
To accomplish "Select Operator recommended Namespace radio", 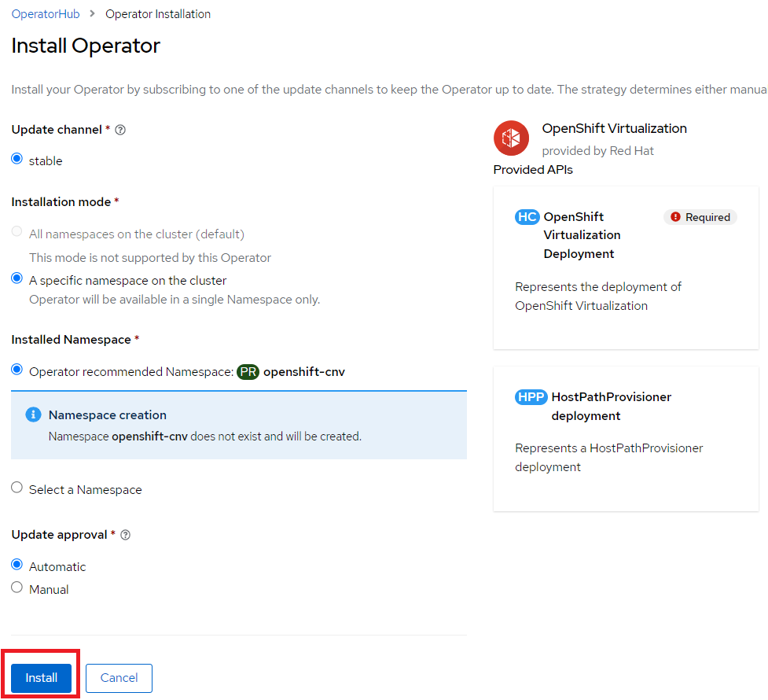I will point(17,370).
